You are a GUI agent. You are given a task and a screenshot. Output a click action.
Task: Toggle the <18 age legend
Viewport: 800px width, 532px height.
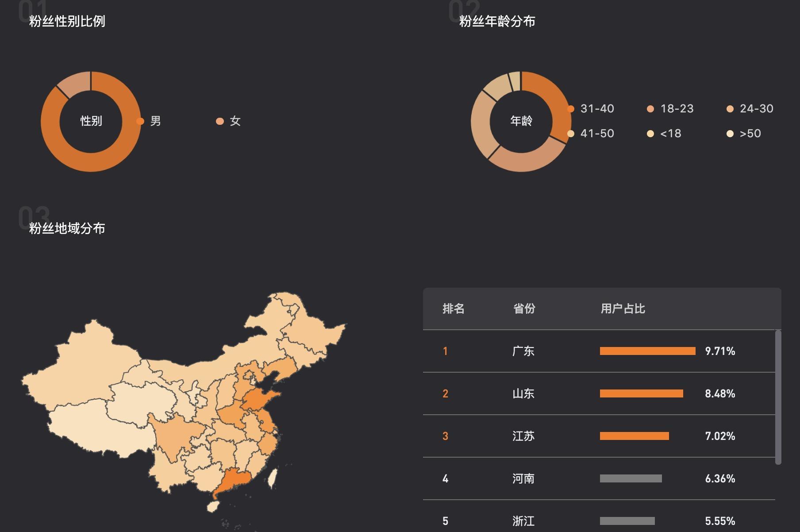click(x=665, y=133)
